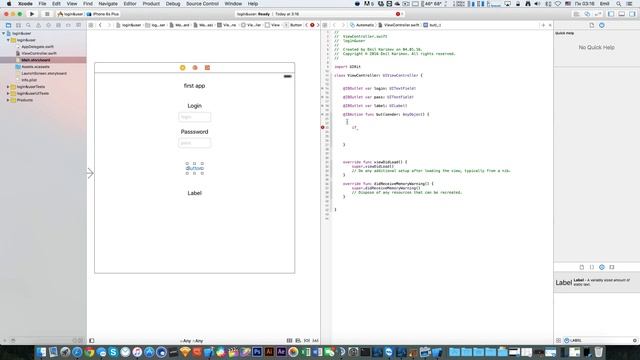Toggle the Navigator panel visibility
Screen dimensions: 640x360
[611, 14]
